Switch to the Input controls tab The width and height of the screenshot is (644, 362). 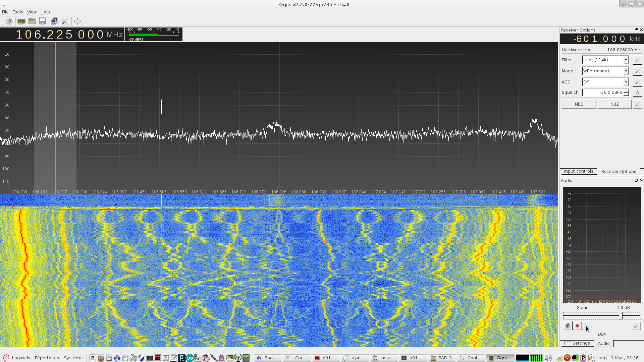(x=578, y=171)
